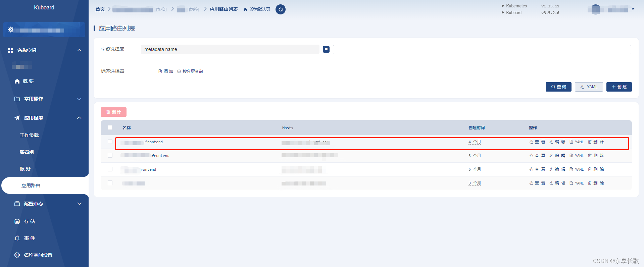Click the home icon beside 设为默认页
This screenshot has width=644, height=267.
[x=245, y=9]
